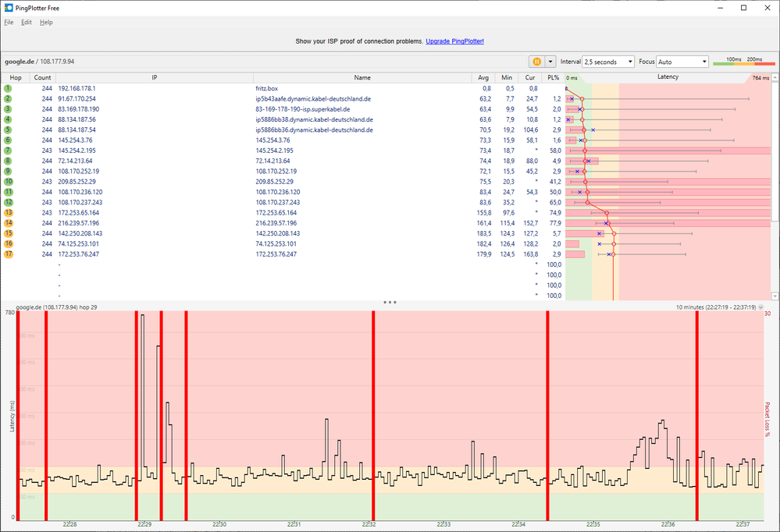Select the hop 17 orange number icon

coord(8,254)
